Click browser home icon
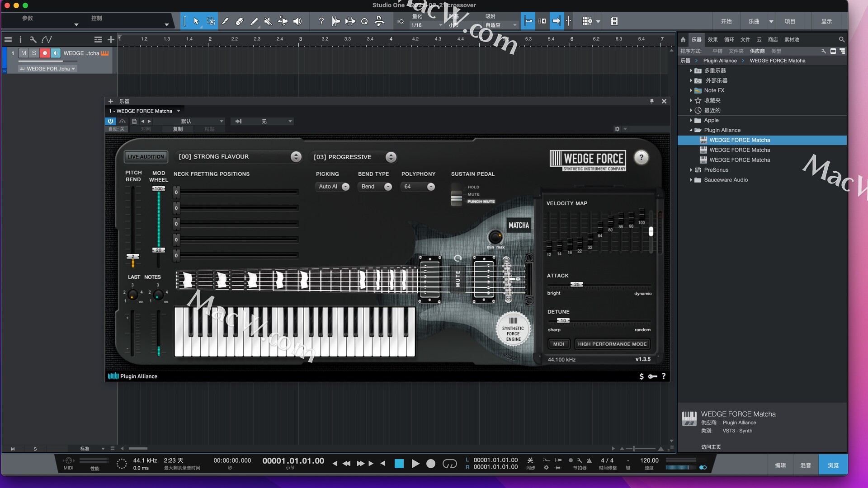 683,39
